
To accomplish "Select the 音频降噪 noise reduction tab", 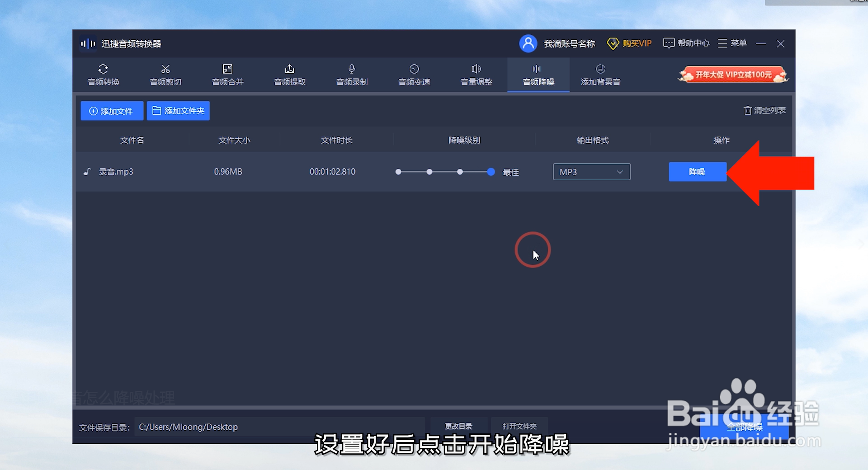I will pyautogui.click(x=538, y=75).
